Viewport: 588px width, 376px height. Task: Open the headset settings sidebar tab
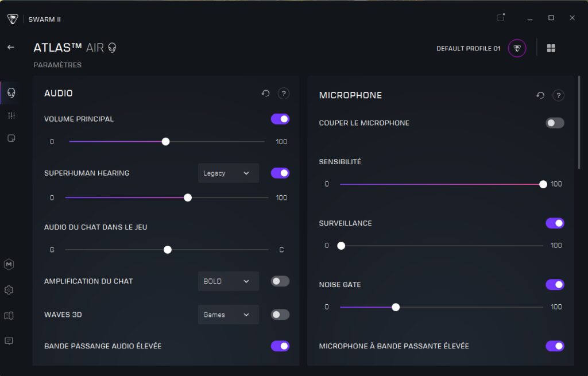[x=11, y=93]
